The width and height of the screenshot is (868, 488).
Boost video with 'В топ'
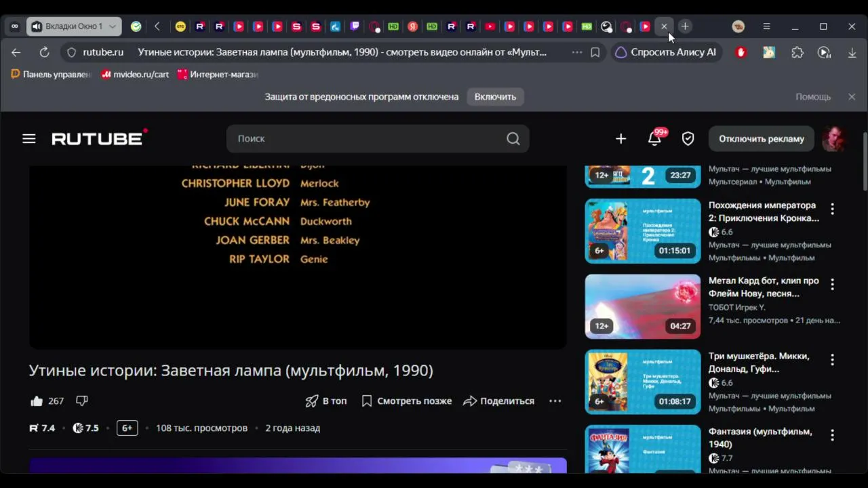click(326, 401)
